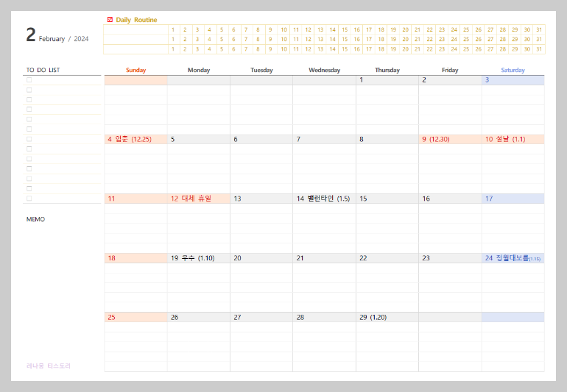This screenshot has width=567, height=392.
Task: Click blue calendar date 17 under Saturday
Action: click(489, 199)
